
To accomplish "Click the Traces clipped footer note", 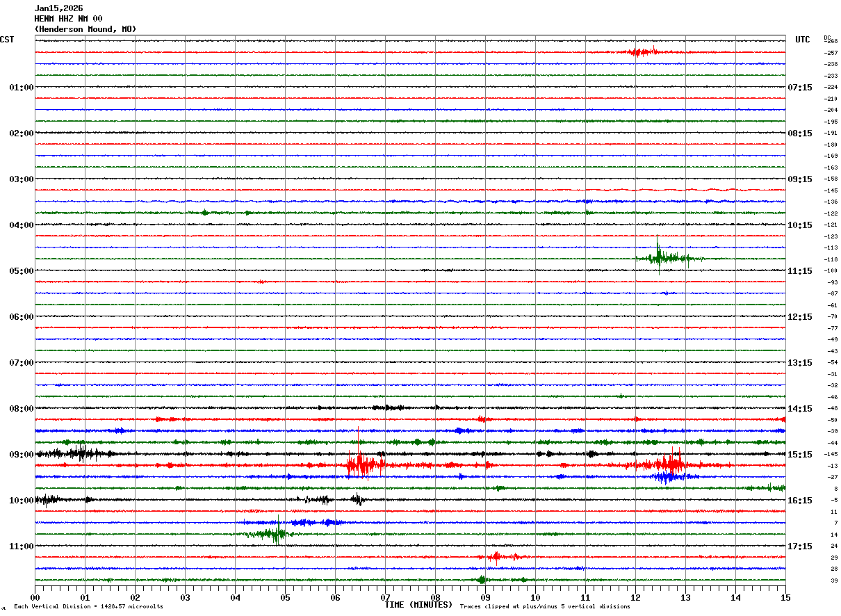I will point(545,607).
